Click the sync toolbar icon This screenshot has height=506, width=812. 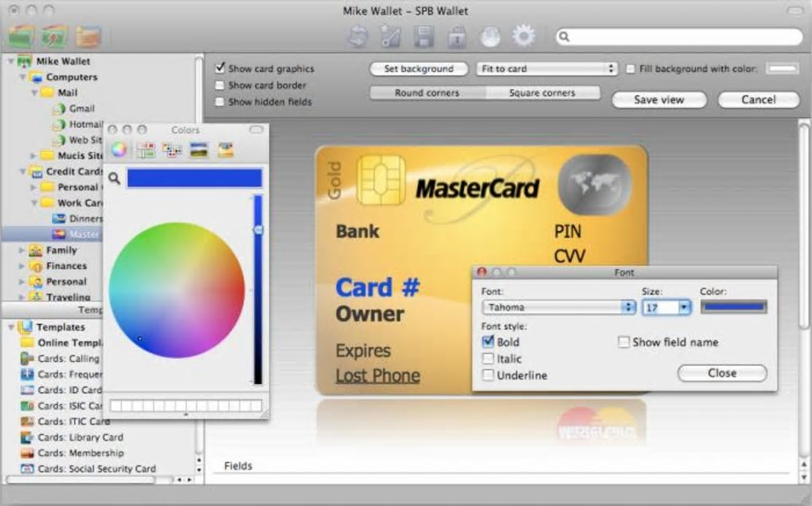358,37
